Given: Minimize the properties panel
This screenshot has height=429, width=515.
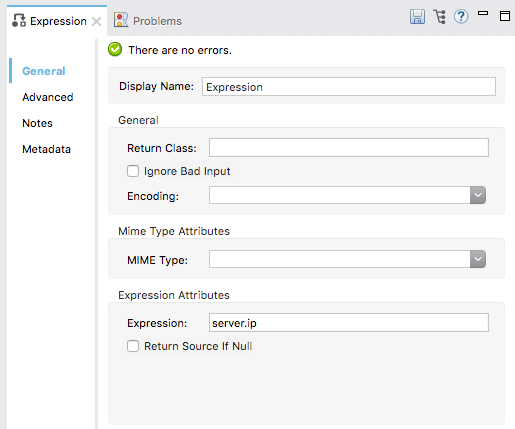Looking at the screenshot, I should coord(483,13).
